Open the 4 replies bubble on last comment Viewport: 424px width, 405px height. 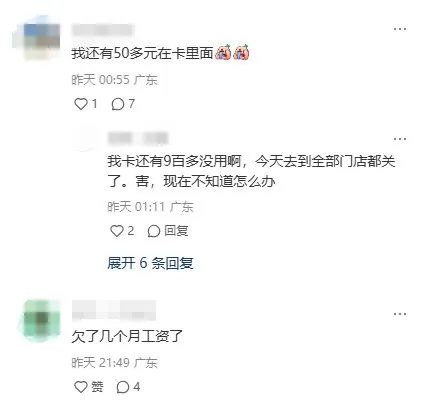(x=123, y=387)
